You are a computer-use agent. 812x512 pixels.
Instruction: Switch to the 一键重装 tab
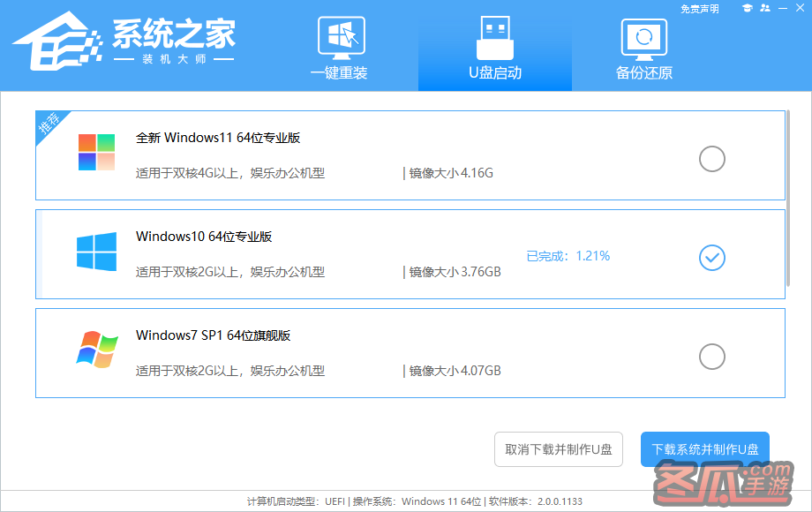coord(339,73)
